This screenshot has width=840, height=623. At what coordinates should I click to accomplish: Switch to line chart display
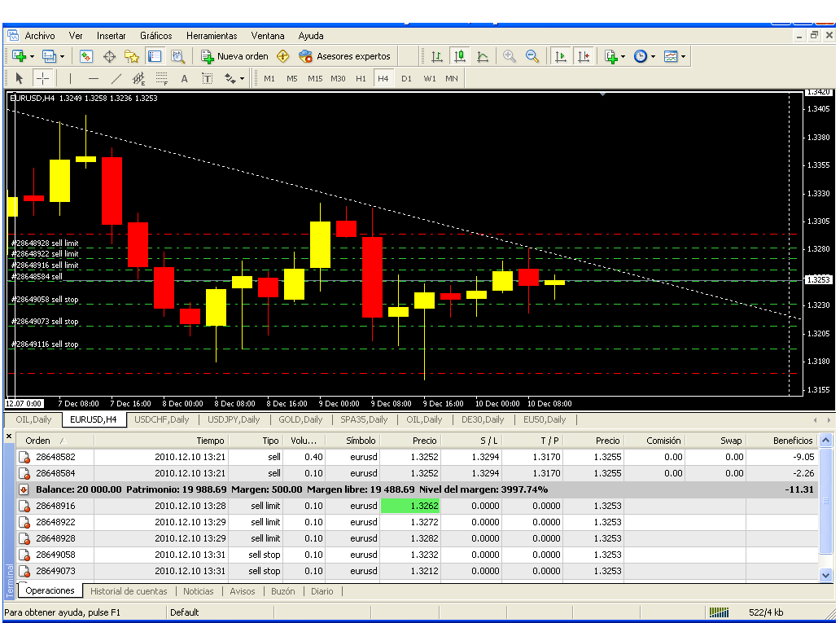[483, 56]
